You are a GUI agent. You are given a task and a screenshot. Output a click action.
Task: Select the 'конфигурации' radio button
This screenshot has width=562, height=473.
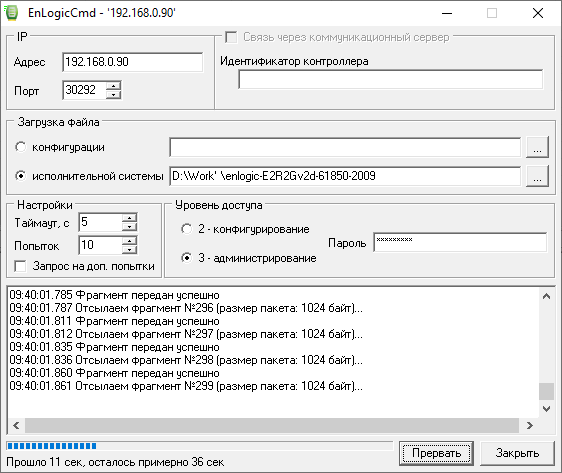(20, 147)
